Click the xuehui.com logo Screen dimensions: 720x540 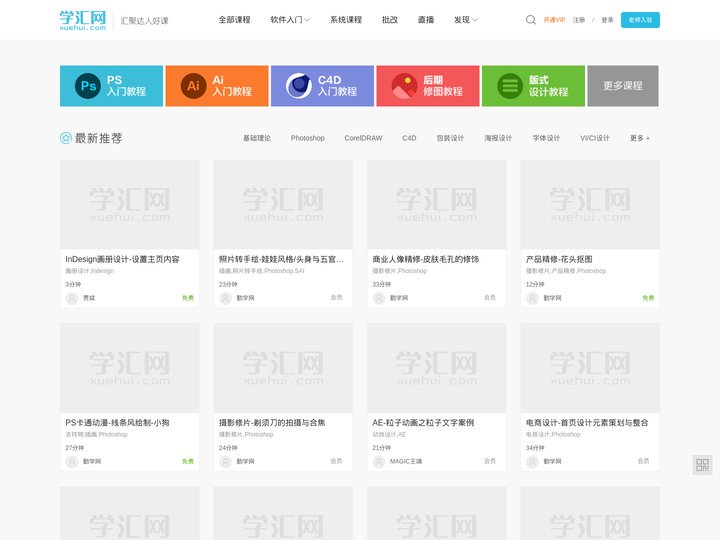tap(83, 20)
